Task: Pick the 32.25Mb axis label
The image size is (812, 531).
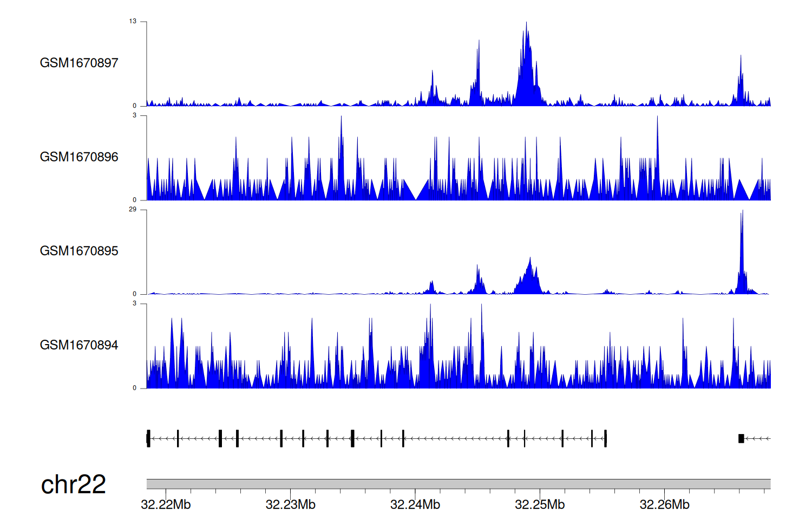Action: point(540,505)
